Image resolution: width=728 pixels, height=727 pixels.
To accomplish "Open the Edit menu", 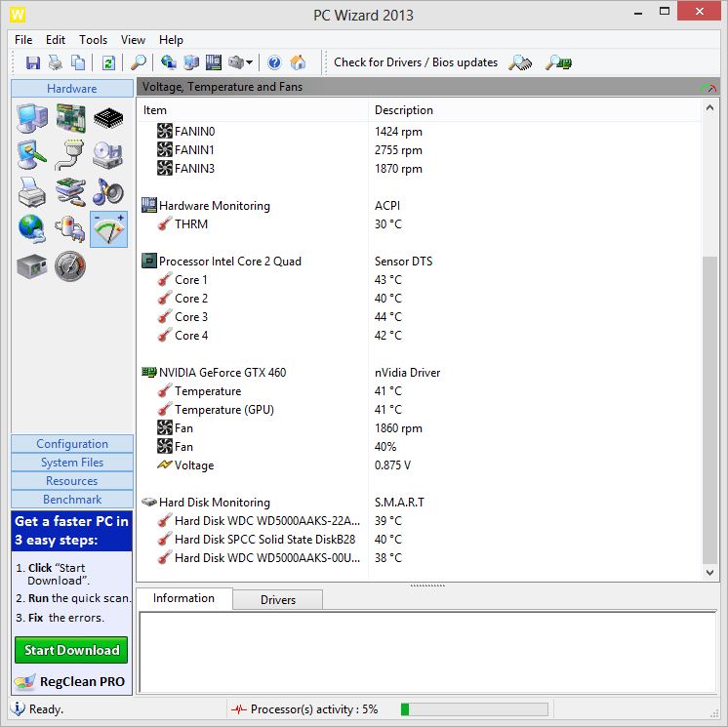I will (56, 40).
